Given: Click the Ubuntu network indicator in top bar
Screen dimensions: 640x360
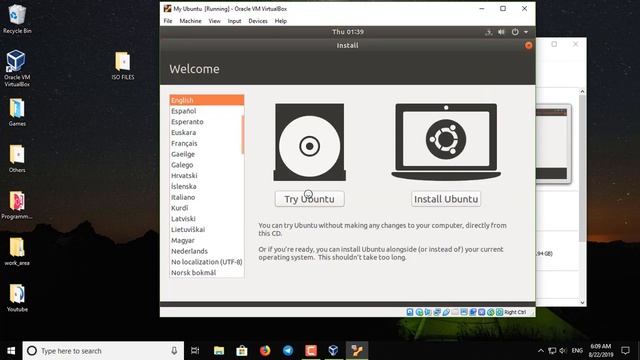Looking at the screenshot, I should 488,32.
